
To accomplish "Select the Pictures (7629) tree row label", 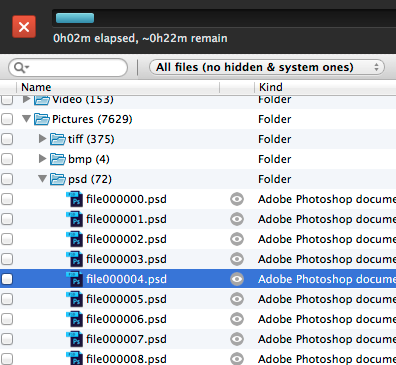I will tap(92, 119).
